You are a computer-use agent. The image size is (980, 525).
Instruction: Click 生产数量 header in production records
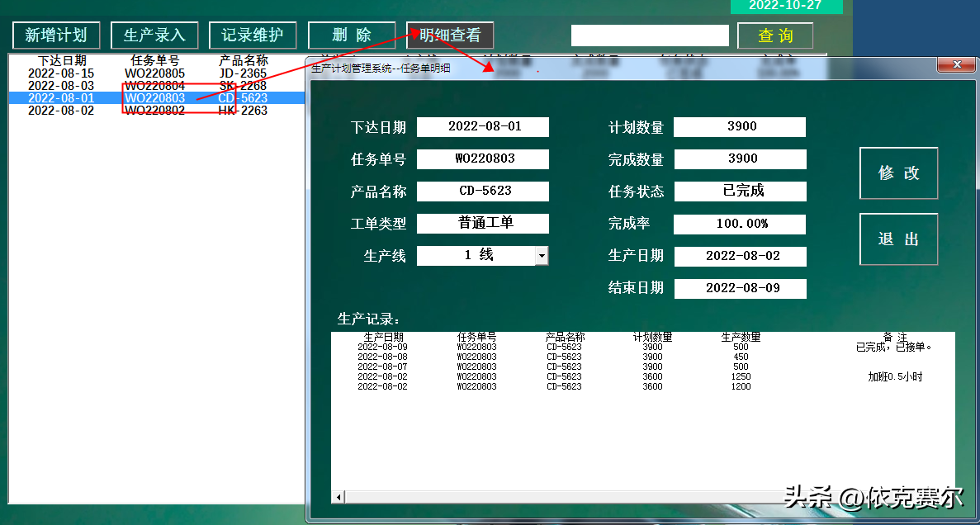click(741, 338)
